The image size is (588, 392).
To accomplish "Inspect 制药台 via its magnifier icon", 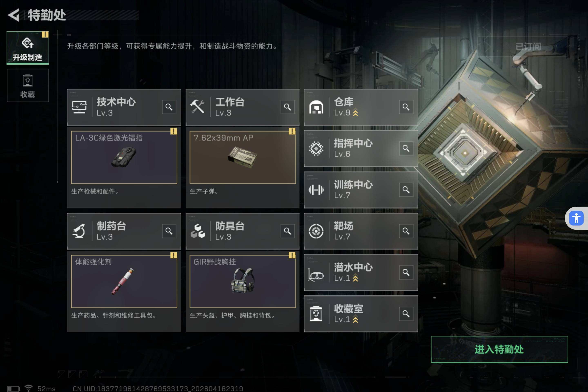I will point(169,231).
